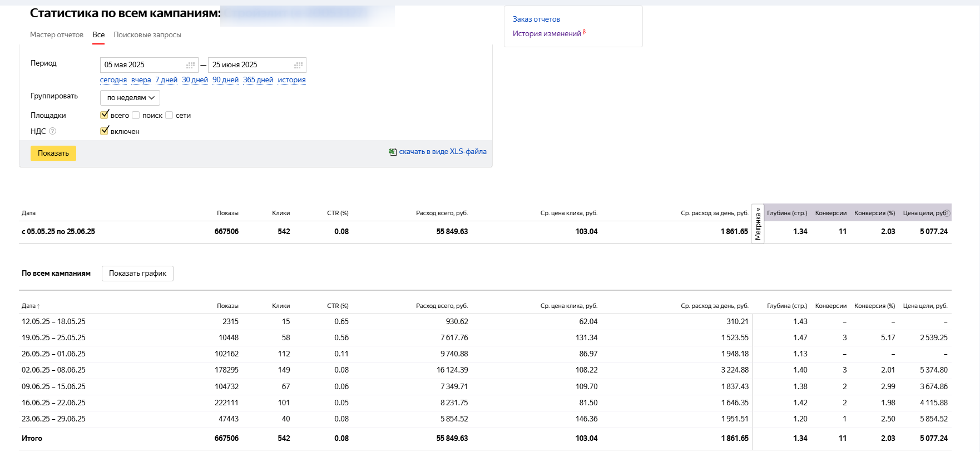Toggle the НДС 'включен' checkbox
The height and width of the screenshot is (452, 980).
click(104, 131)
